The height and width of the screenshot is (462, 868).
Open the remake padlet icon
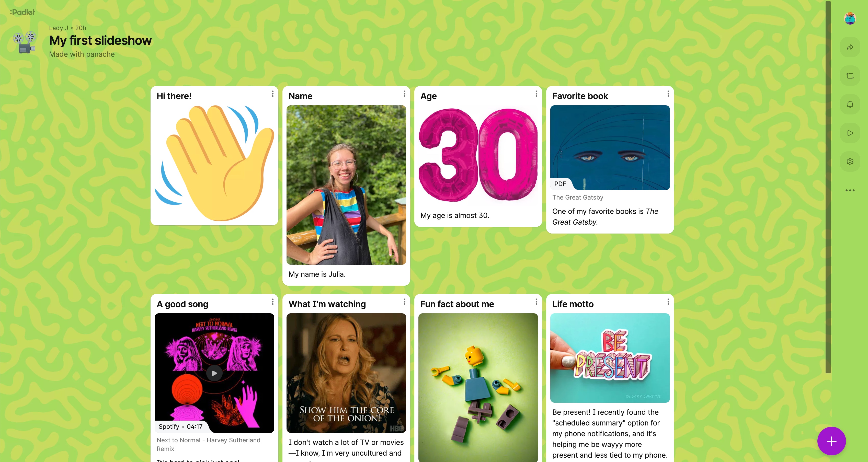pos(850,76)
